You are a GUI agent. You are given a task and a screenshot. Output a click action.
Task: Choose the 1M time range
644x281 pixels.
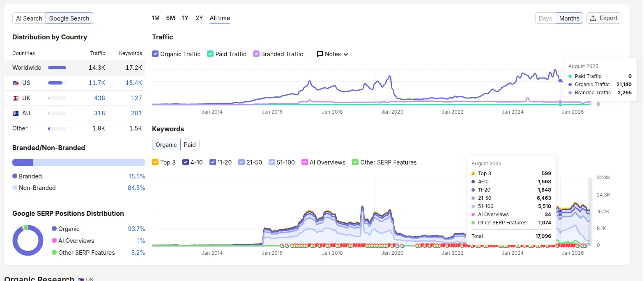[x=156, y=18]
